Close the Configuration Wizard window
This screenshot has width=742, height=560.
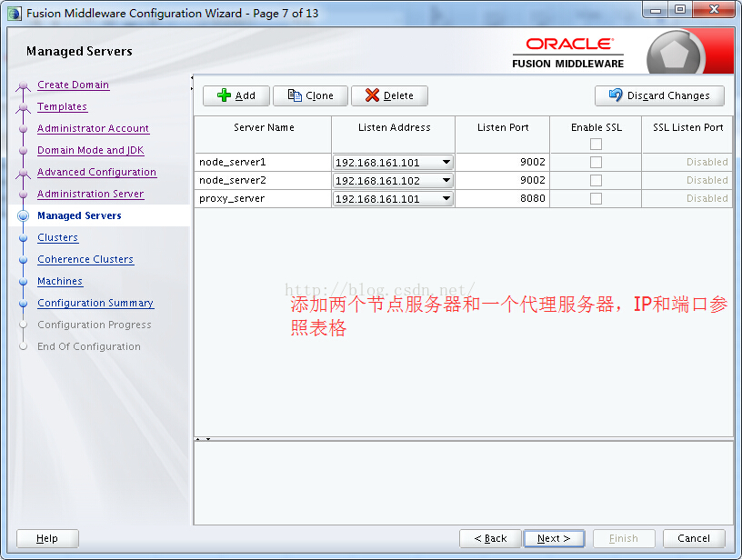tap(714, 9)
